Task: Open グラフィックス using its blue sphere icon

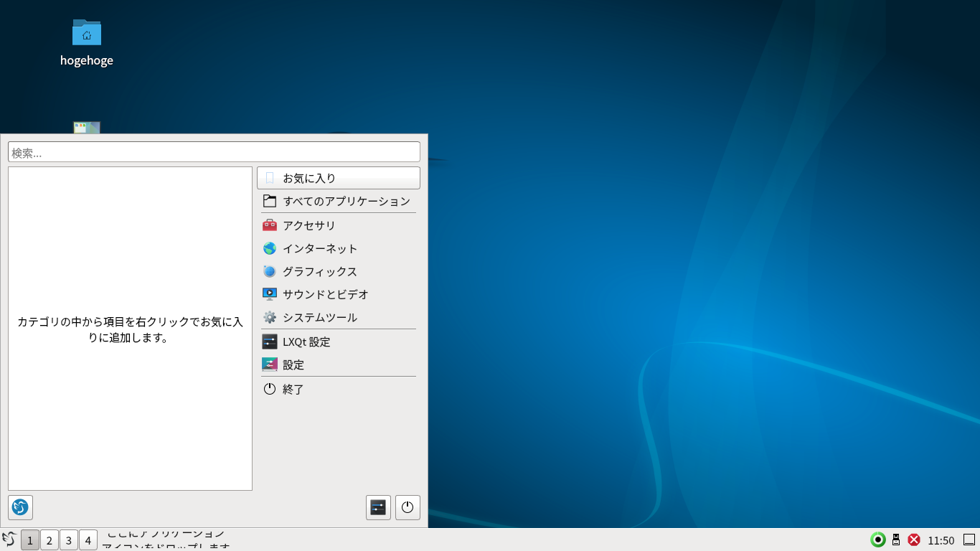Action: [270, 270]
